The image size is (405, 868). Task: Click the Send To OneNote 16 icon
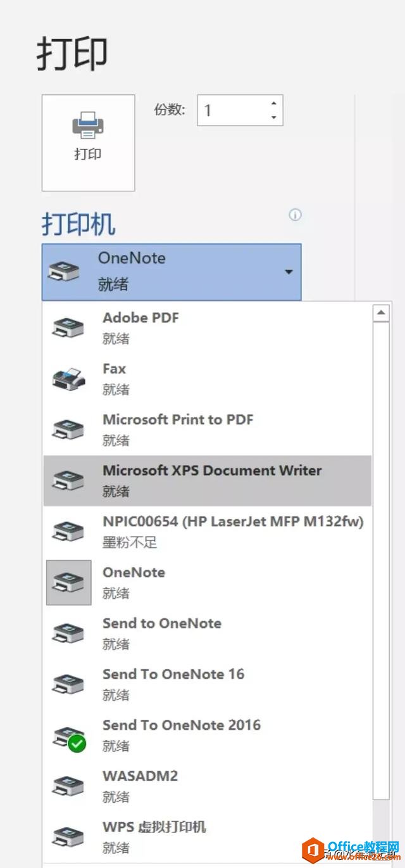click(68, 684)
